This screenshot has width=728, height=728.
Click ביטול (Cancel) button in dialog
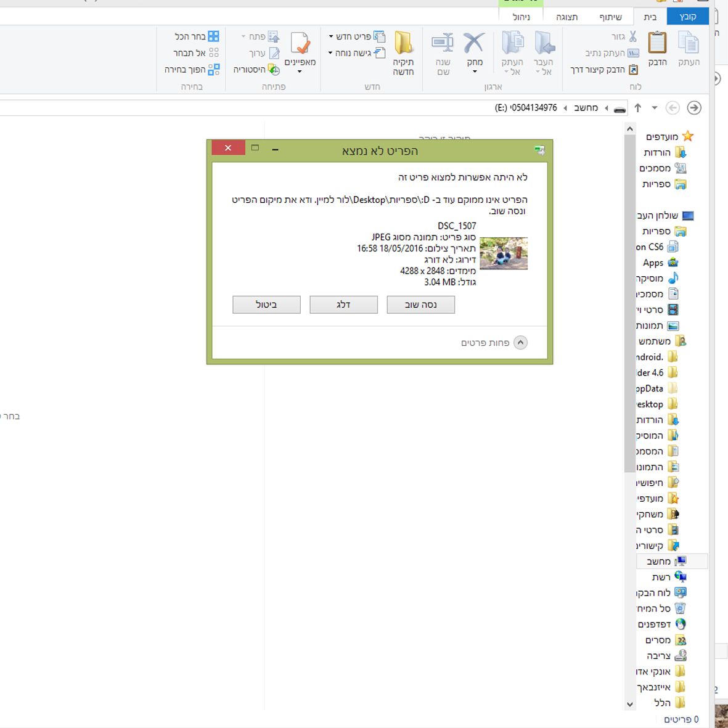click(266, 305)
